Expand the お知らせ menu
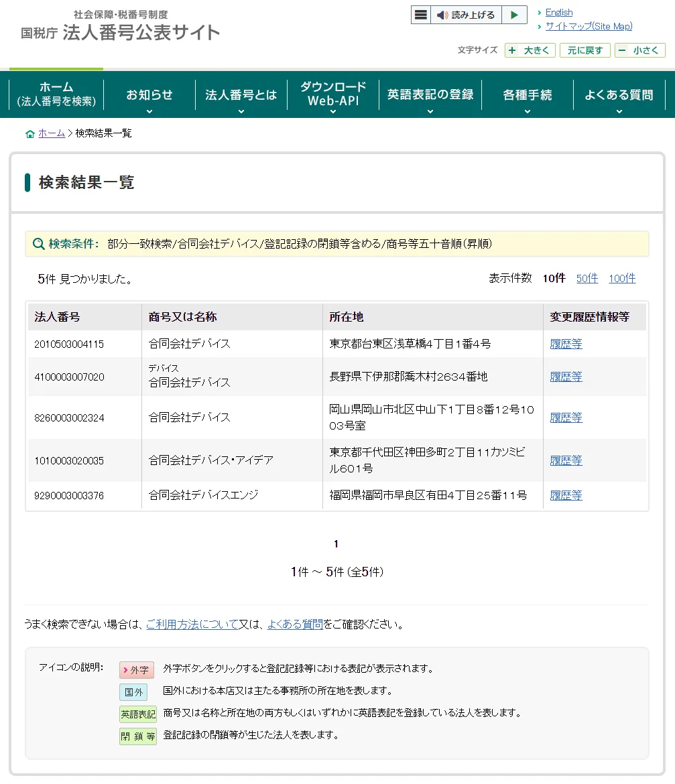Viewport: 675px width, 784px height. [x=149, y=95]
